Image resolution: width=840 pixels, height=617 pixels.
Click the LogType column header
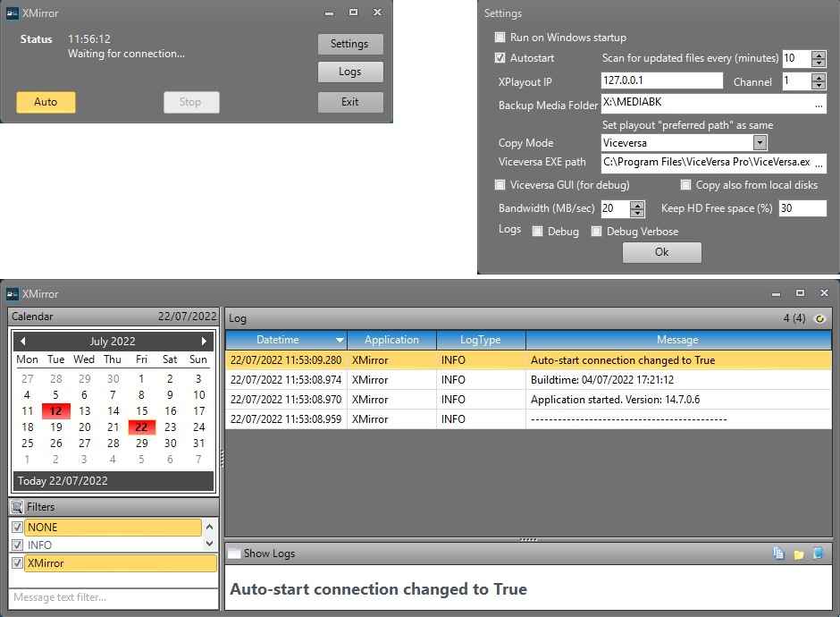[481, 340]
